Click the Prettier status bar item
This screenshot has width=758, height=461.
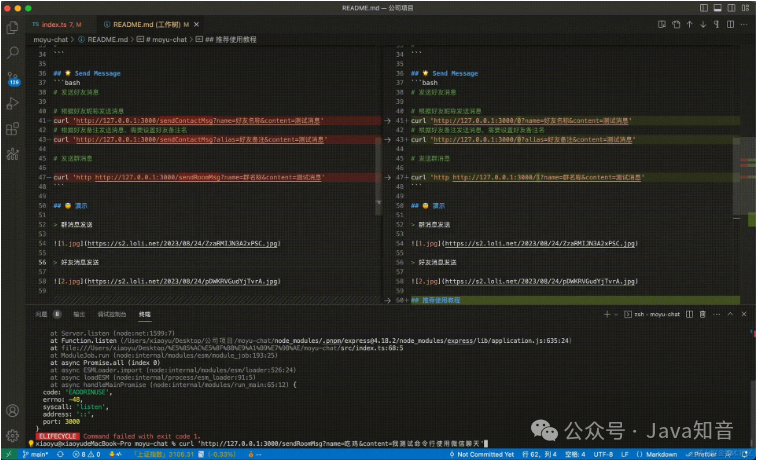[701, 455]
